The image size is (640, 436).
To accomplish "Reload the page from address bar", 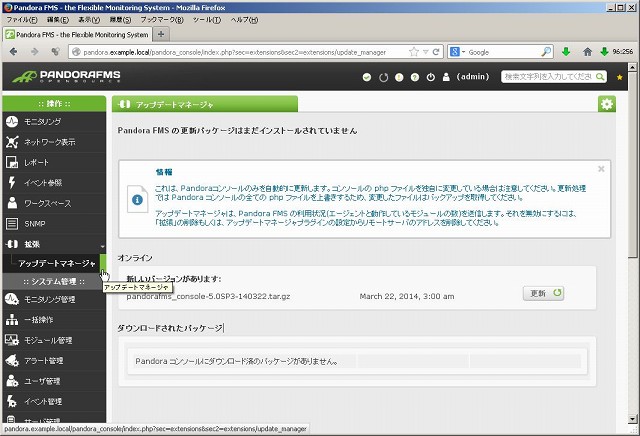I will click(436, 52).
